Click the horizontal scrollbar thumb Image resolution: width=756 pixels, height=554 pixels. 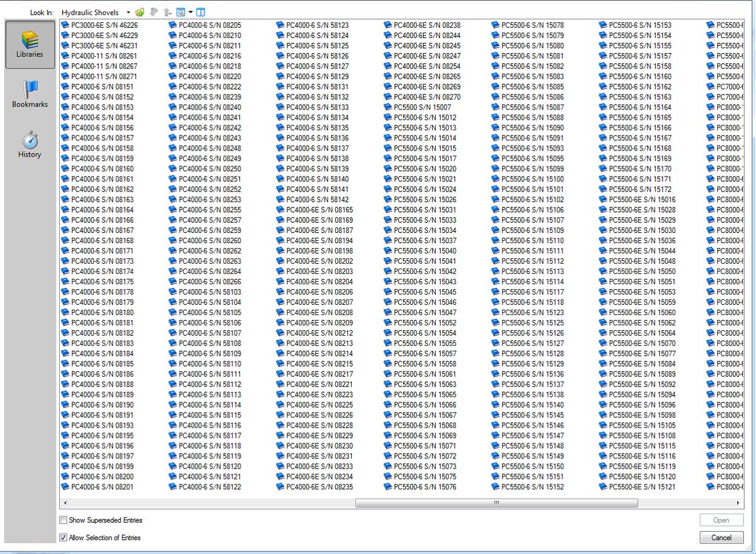click(x=496, y=503)
